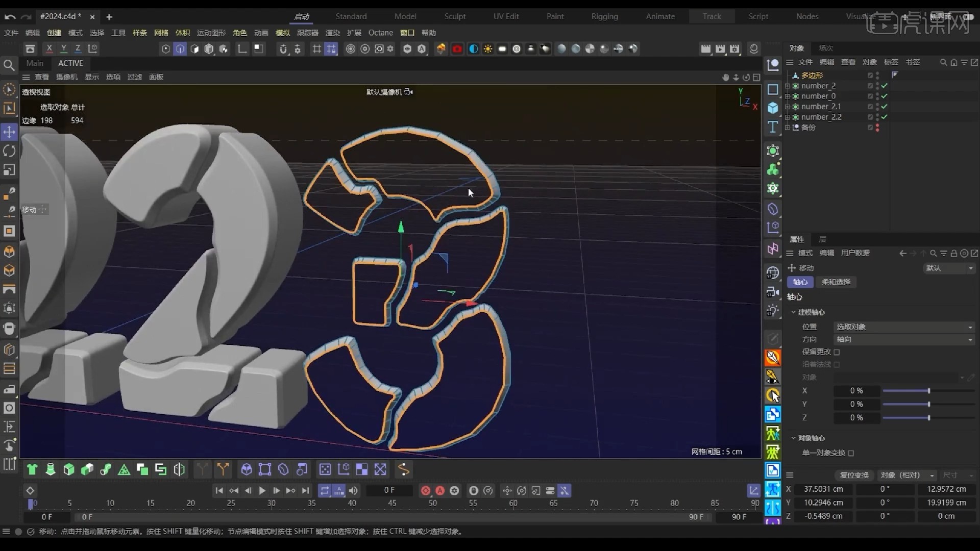Viewport: 980px width, 551px height.
Task: Toggle red visibility dots of 备份 object
Action: [x=877, y=128]
